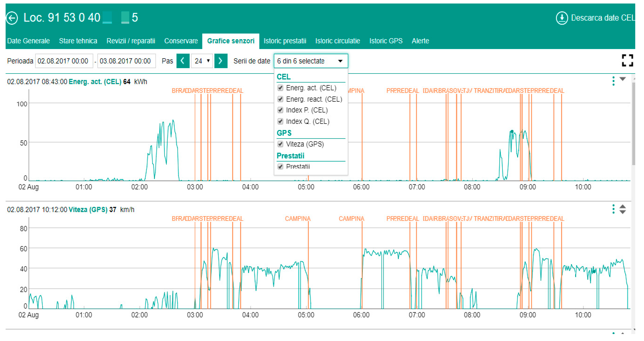Viewport: 644px width, 341px height.
Task: Go to Istoric prestatii tab
Action: 285,41
